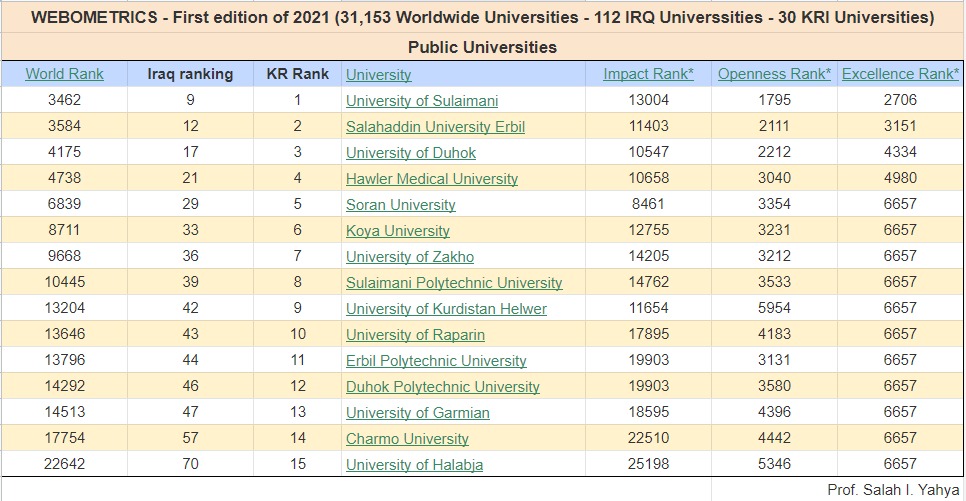Image resolution: width=966 pixels, height=501 pixels.
Task: Select world rank cell 13796
Action: [x=64, y=359]
